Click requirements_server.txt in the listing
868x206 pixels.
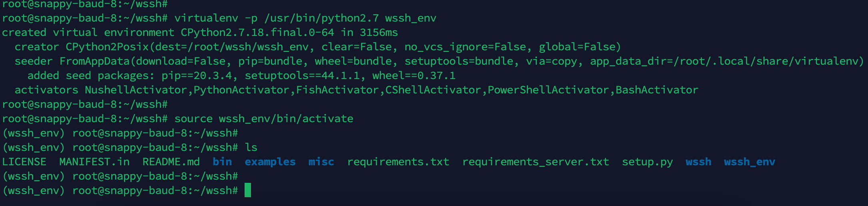coord(536,162)
